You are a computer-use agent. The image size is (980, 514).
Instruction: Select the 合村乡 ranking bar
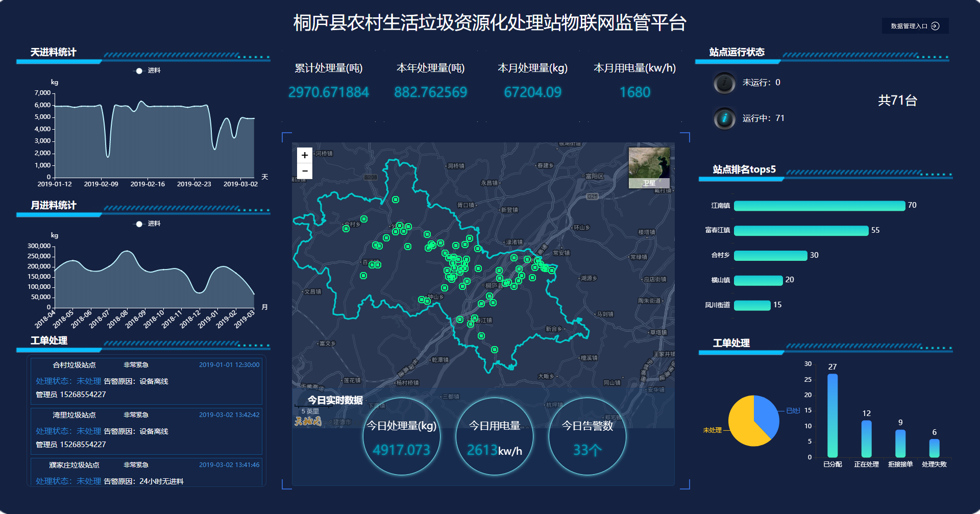coord(770,255)
